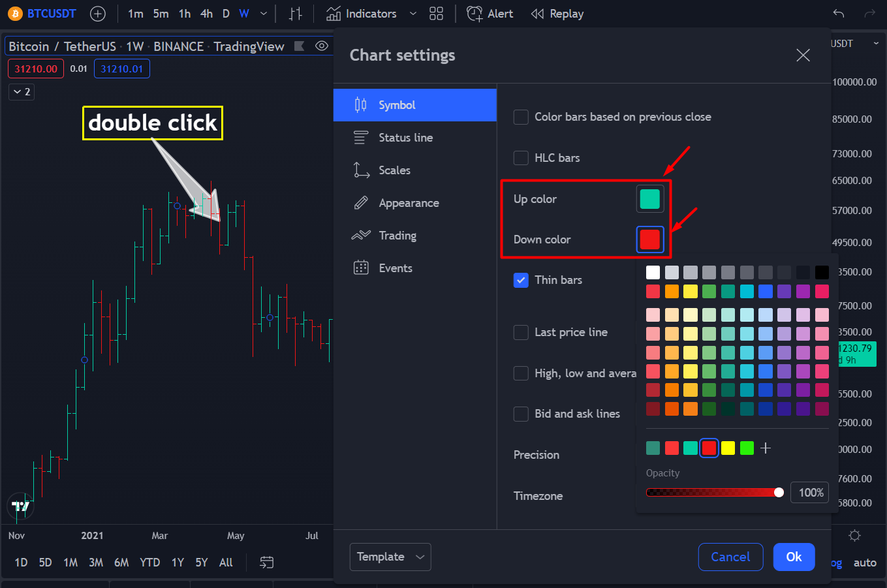This screenshot has height=588, width=887.
Task: Enable the HLC bars checkbox
Action: tap(521, 158)
